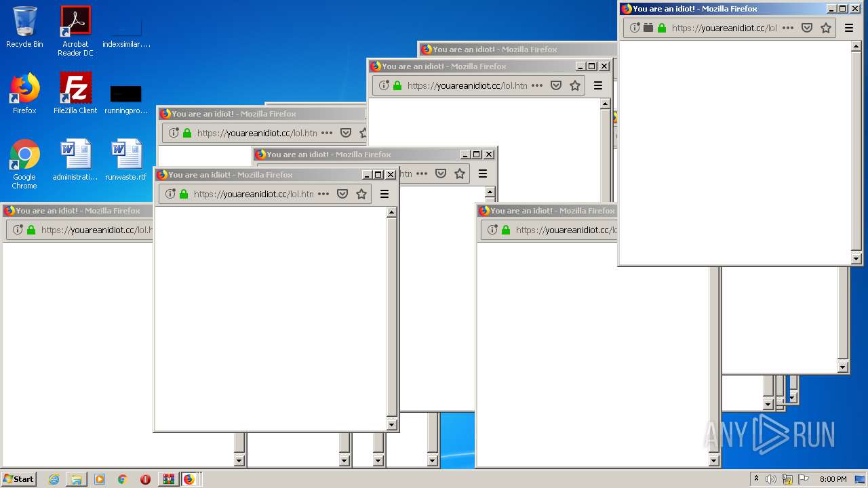868x488 pixels.
Task: Open Windows Media Player from taskbar
Action: point(100,479)
